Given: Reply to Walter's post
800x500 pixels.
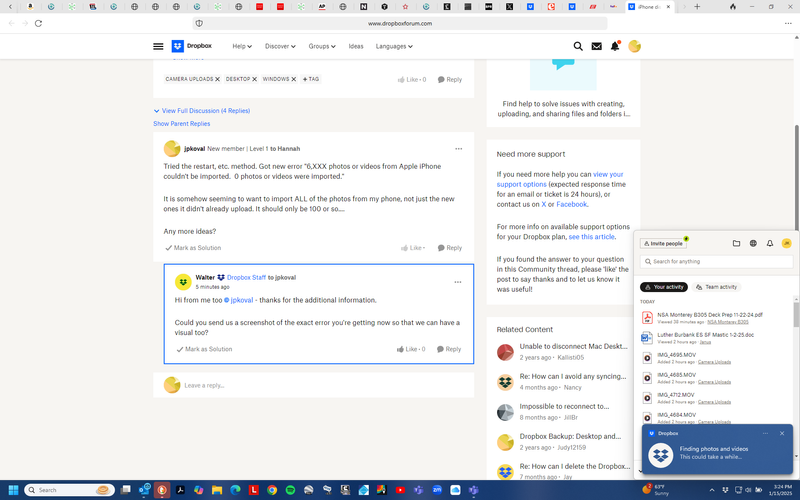Looking at the screenshot, I should point(449,349).
